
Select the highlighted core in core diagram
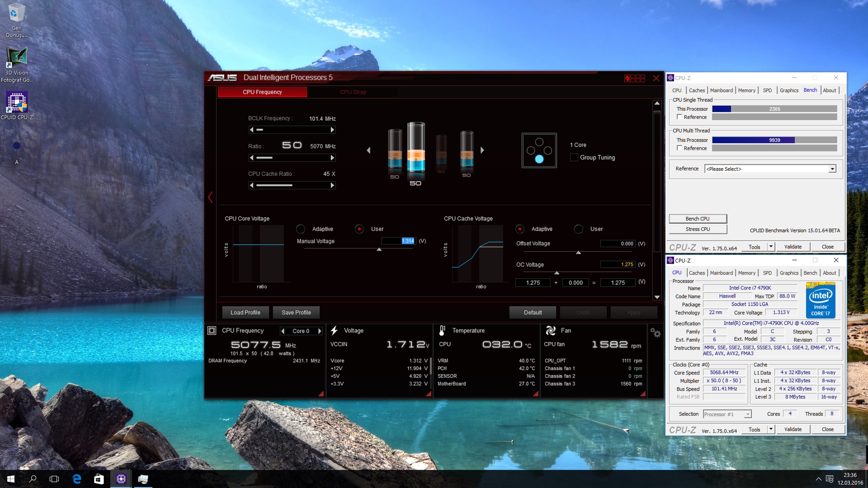pyautogui.click(x=539, y=159)
